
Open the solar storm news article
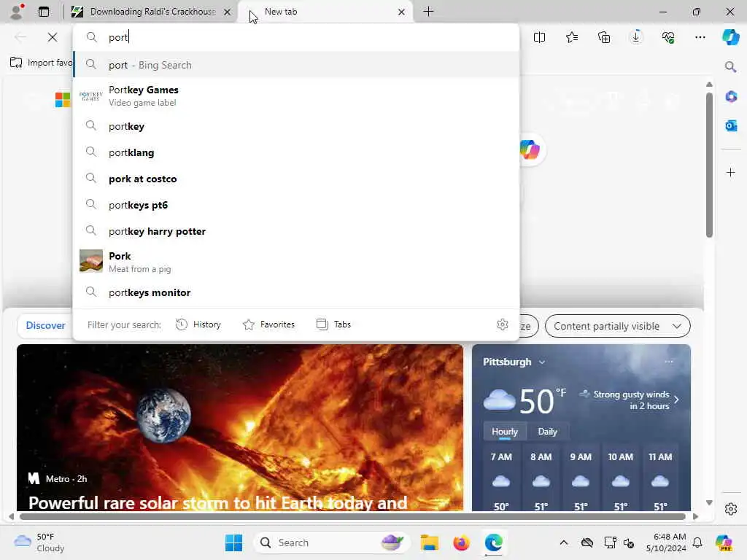tap(239, 427)
